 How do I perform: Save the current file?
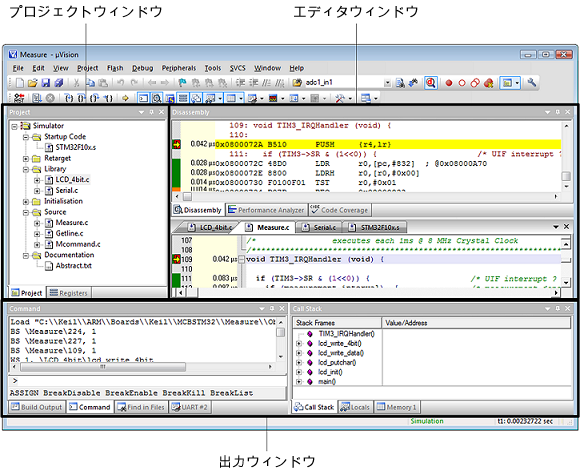45,83
